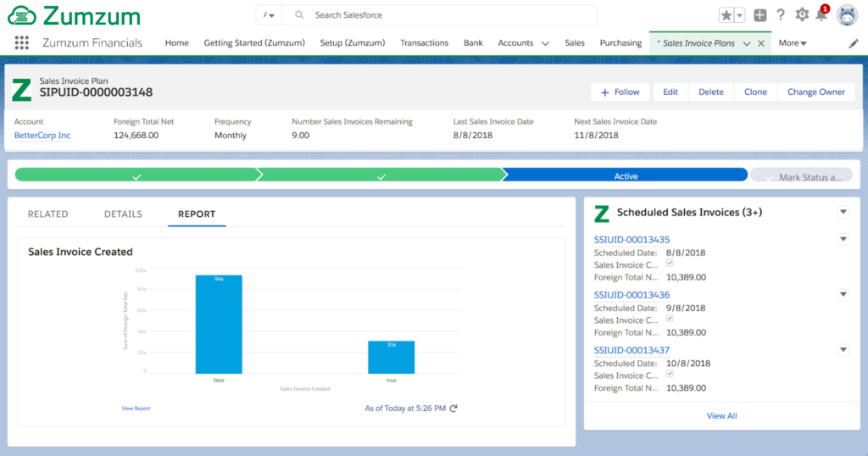The height and width of the screenshot is (456, 868).
Task: Refresh the report chart
Action: [x=453, y=409]
